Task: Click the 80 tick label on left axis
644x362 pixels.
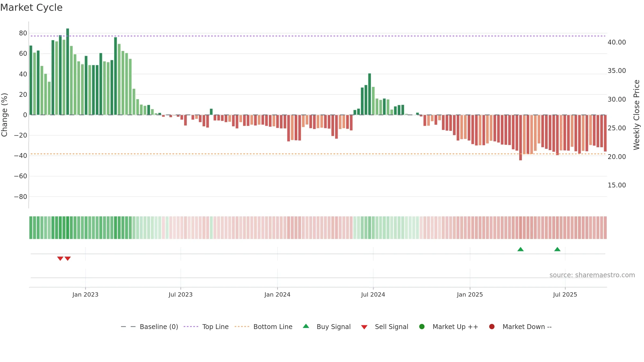Action: pos(23,33)
